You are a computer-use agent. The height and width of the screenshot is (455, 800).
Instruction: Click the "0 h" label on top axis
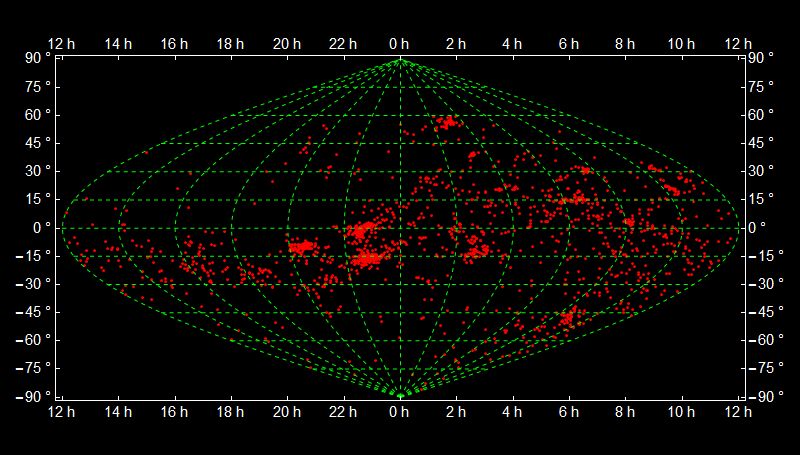pos(399,44)
